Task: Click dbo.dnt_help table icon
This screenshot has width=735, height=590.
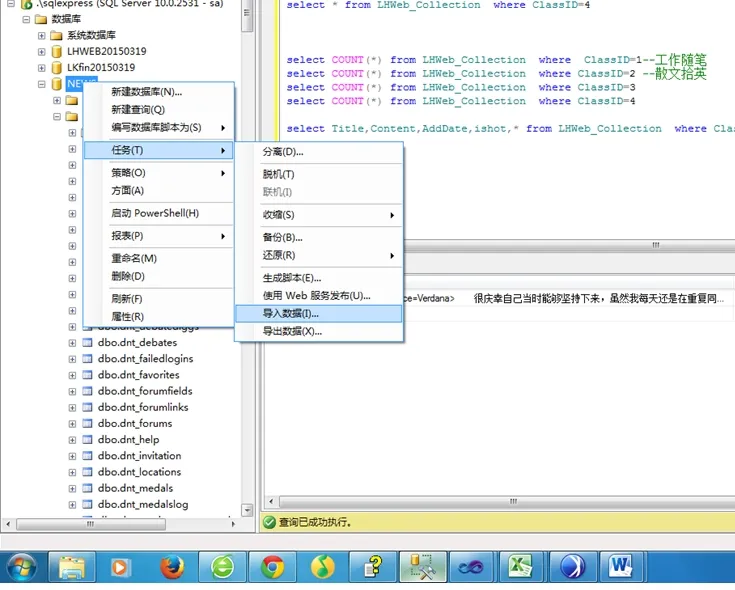Action: [x=87, y=440]
